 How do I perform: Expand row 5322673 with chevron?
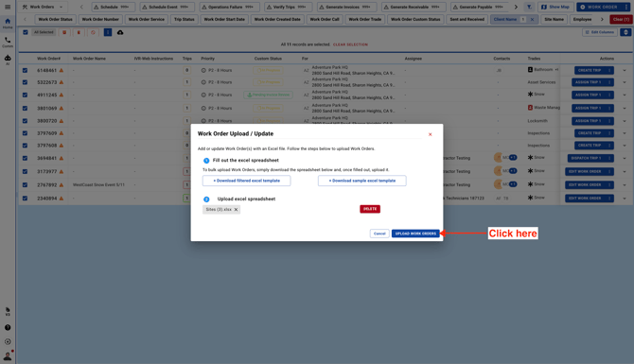tap(625, 82)
